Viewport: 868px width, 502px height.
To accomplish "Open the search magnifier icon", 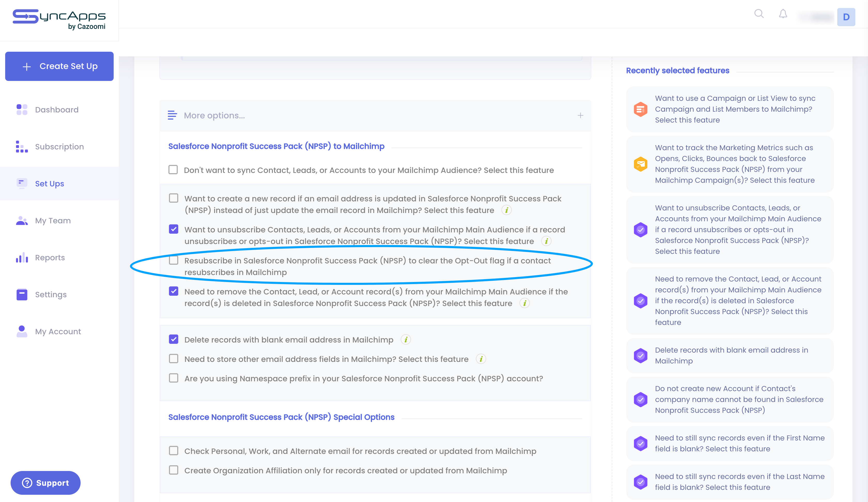I will [759, 14].
